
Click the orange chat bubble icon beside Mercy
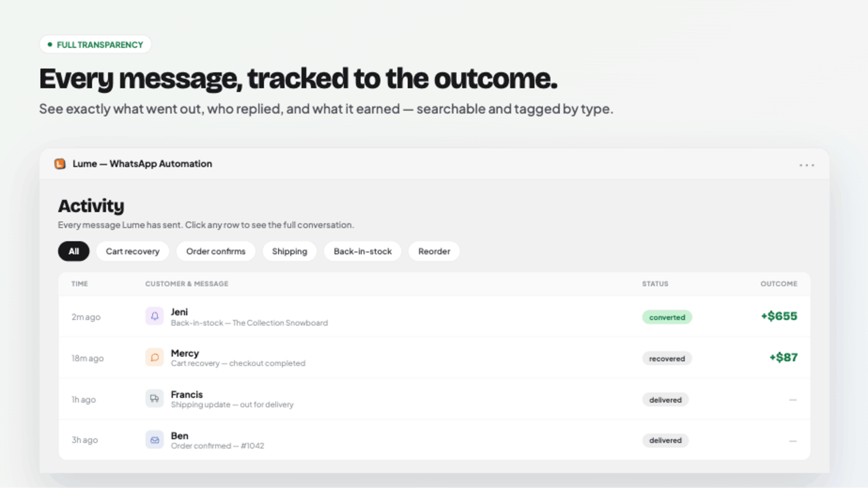click(155, 357)
